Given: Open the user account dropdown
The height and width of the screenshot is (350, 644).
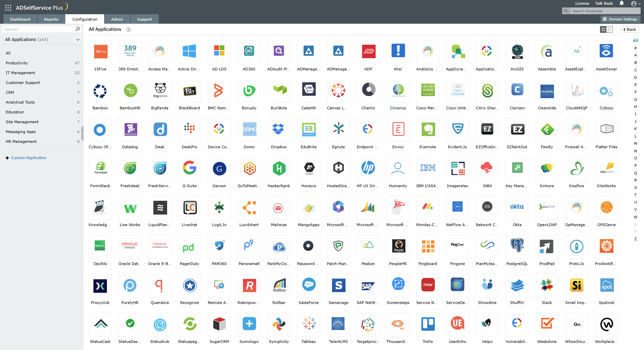Looking at the screenshot, I should (634, 3).
